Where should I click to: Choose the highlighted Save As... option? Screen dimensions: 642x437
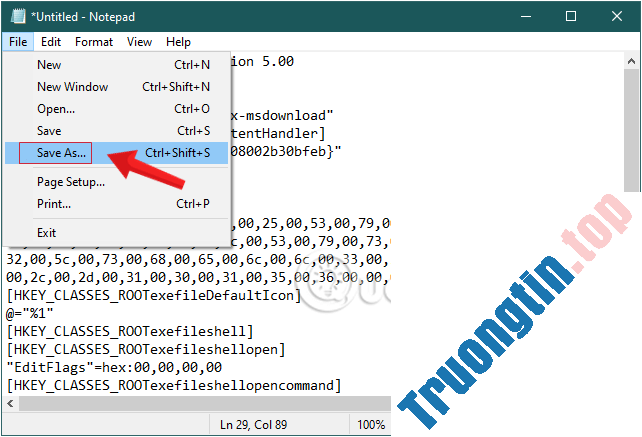coord(62,153)
